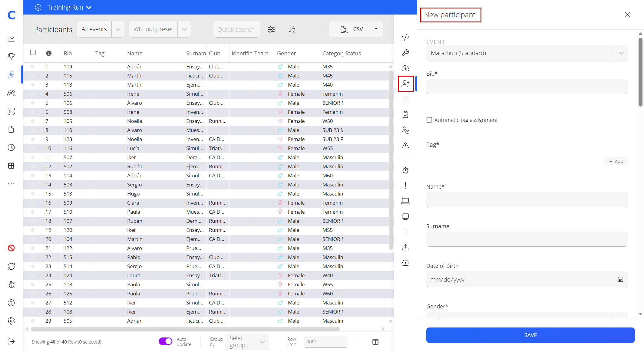Check the select-all header checkbox
The height and width of the screenshot is (352, 644).
(x=33, y=52)
